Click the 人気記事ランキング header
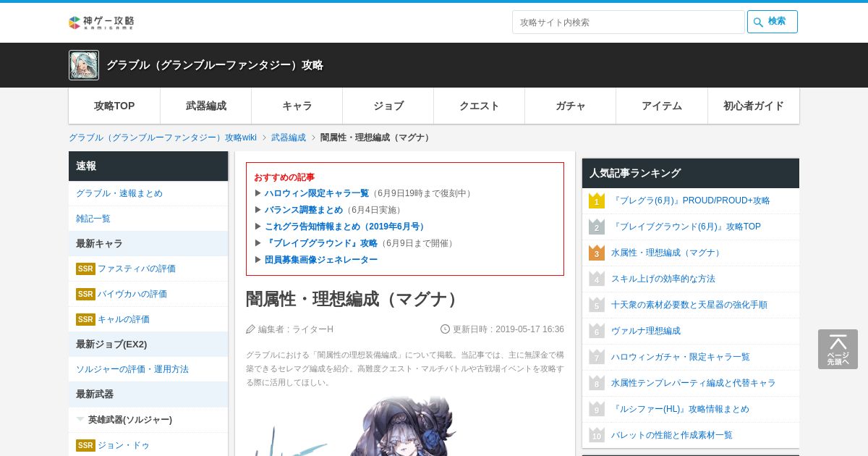Viewport: 868px width, 456px height. 691,173
